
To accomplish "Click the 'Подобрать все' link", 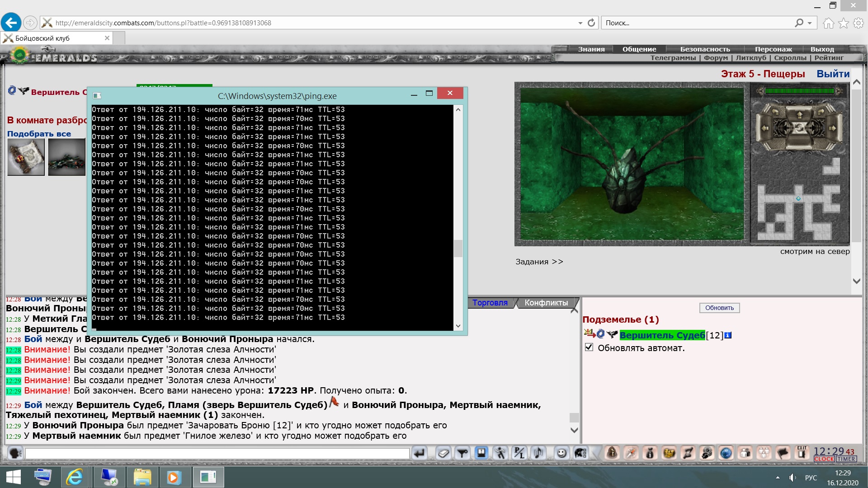I will tap(39, 134).
